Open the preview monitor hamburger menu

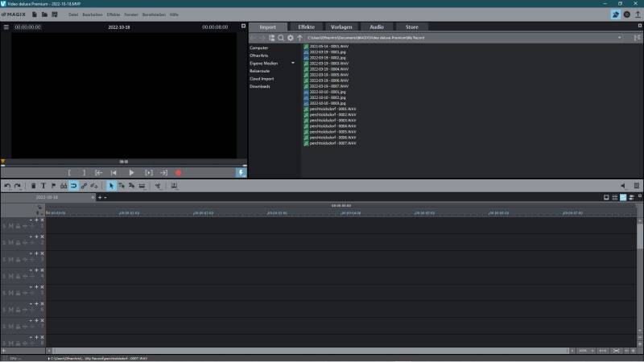pos(6,27)
